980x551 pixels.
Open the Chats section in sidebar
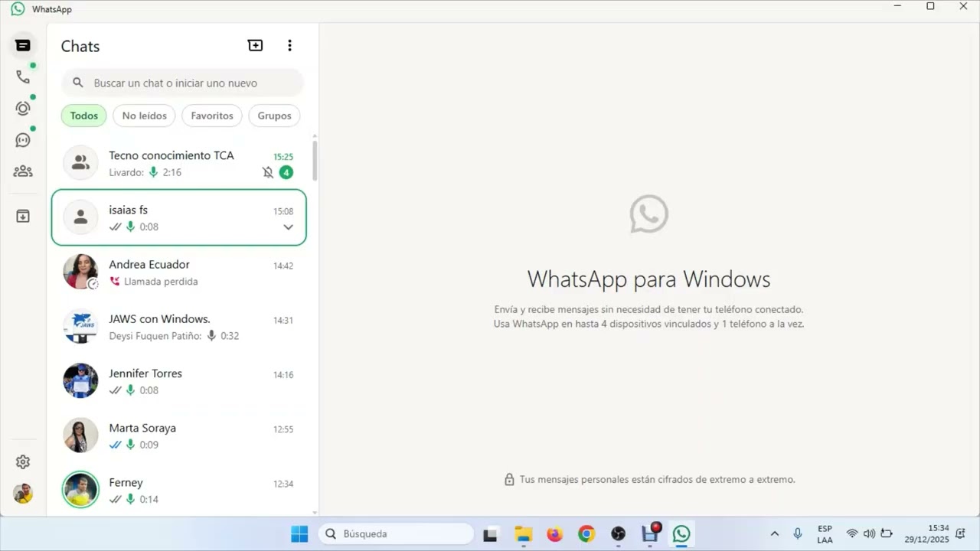23,46
